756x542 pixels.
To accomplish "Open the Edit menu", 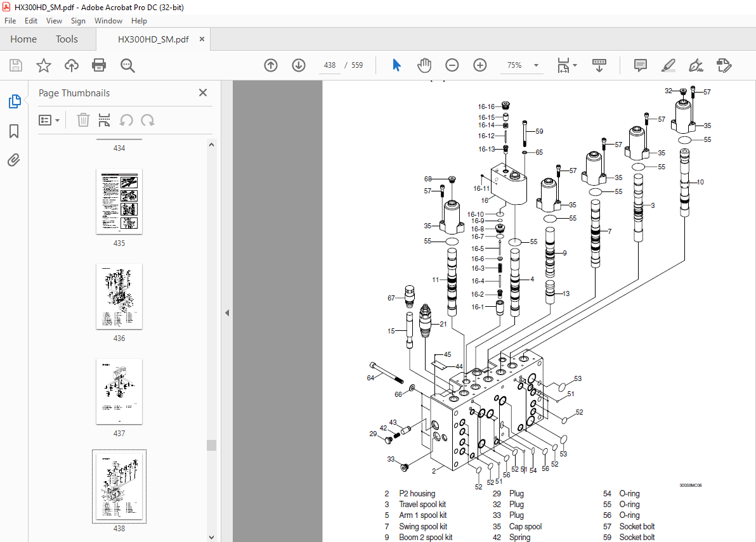I will pyautogui.click(x=31, y=21).
